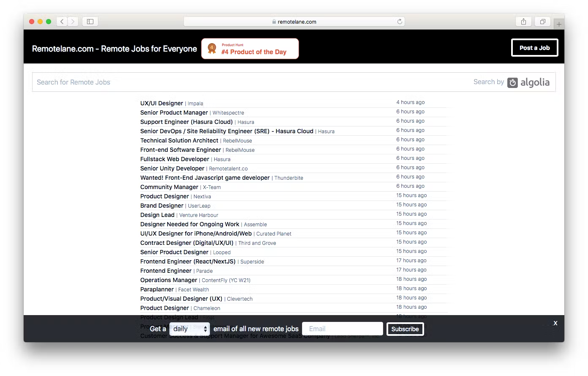Click the remotelane.com address bar

pos(294,22)
